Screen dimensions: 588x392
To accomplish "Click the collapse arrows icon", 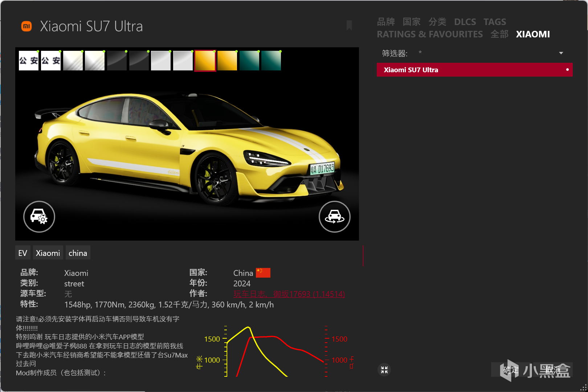I will pyautogui.click(x=384, y=370).
